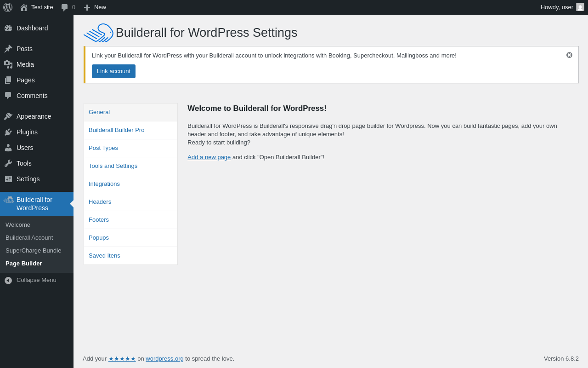Viewport: 588px width, 368px height.
Task: Click the Tools wrench icon
Action: [x=8, y=163]
